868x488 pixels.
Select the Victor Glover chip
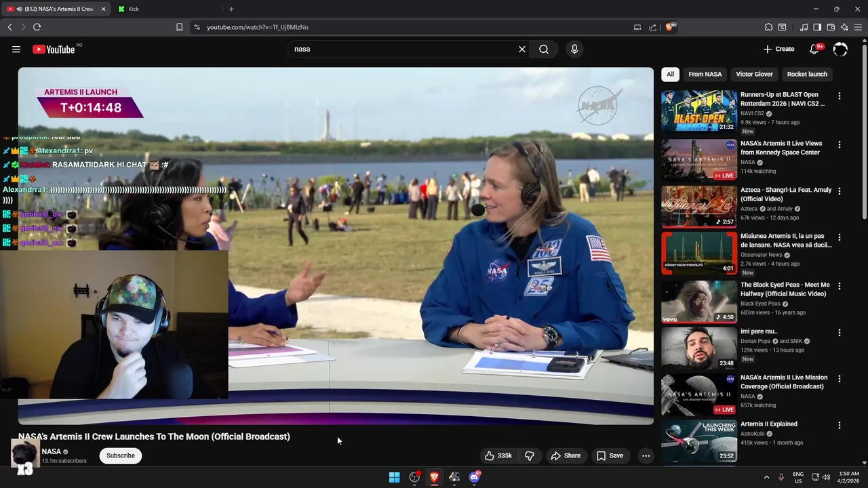pyautogui.click(x=754, y=74)
